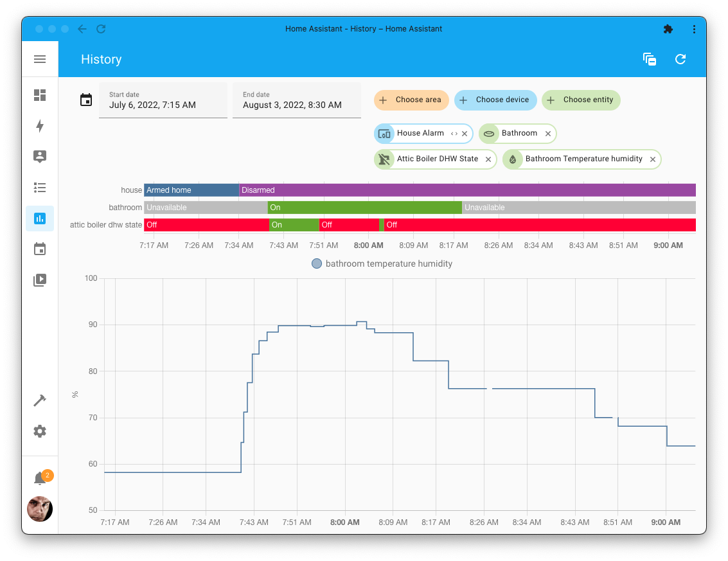Open the Choose device picker
This screenshot has height=561, width=728.
tap(495, 100)
